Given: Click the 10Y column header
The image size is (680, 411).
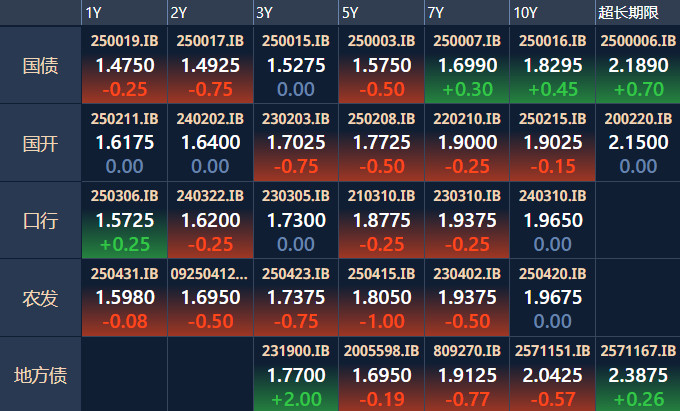Looking at the screenshot, I should 525,12.
